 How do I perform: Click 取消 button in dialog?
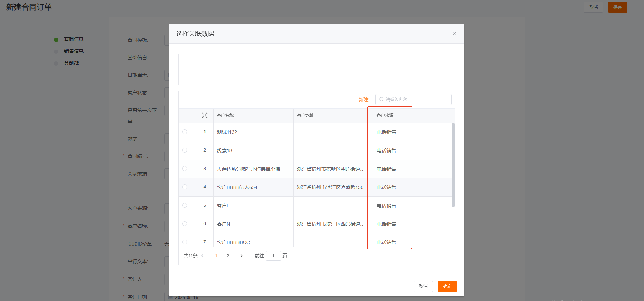[423, 286]
